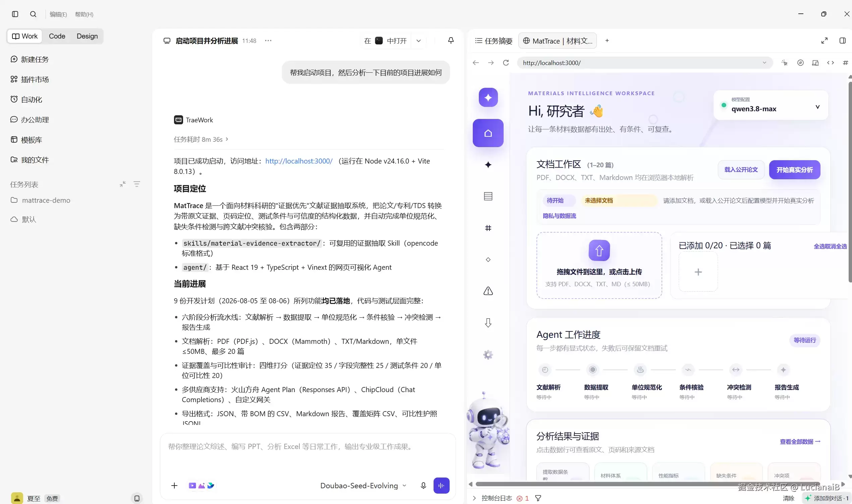Expand the open-in dropdown arrow
Viewport: 852px width, 504px height.
(x=418, y=41)
